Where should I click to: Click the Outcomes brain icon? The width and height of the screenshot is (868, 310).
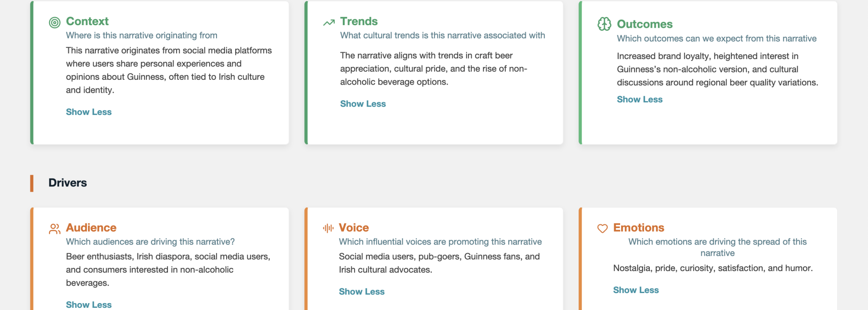coord(604,24)
